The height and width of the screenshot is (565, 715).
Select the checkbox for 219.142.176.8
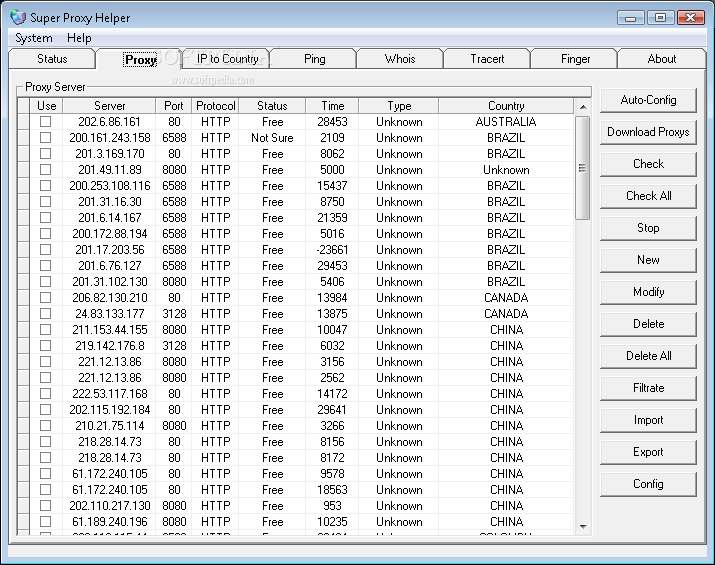[45, 345]
